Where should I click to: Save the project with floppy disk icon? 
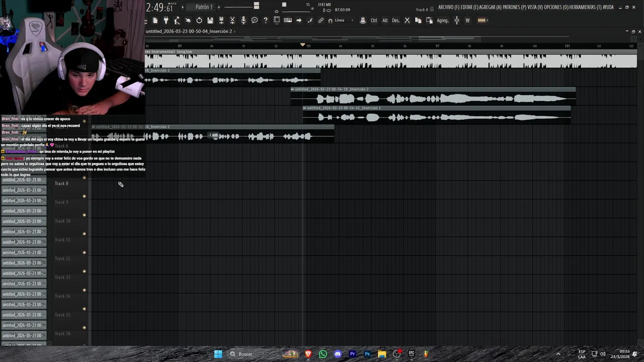point(210,21)
